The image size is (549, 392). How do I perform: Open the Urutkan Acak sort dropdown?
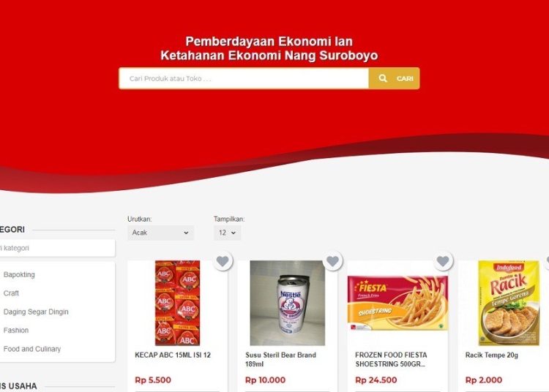coord(161,233)
